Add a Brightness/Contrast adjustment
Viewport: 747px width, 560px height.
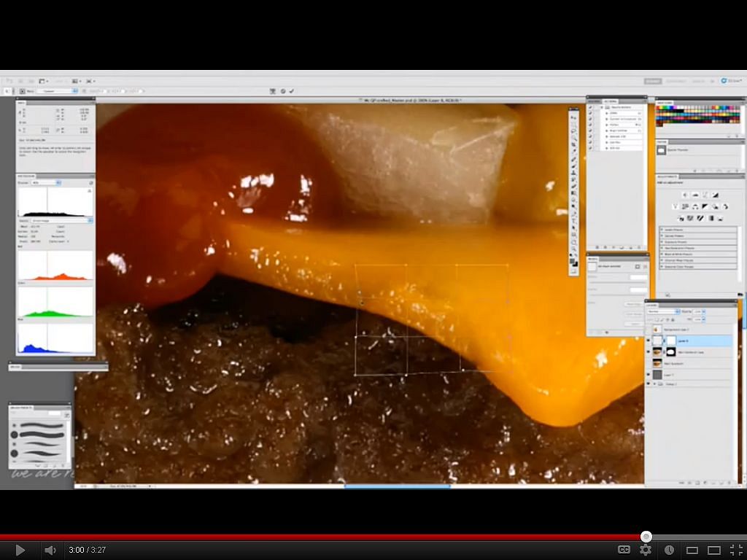click(685, 195)
